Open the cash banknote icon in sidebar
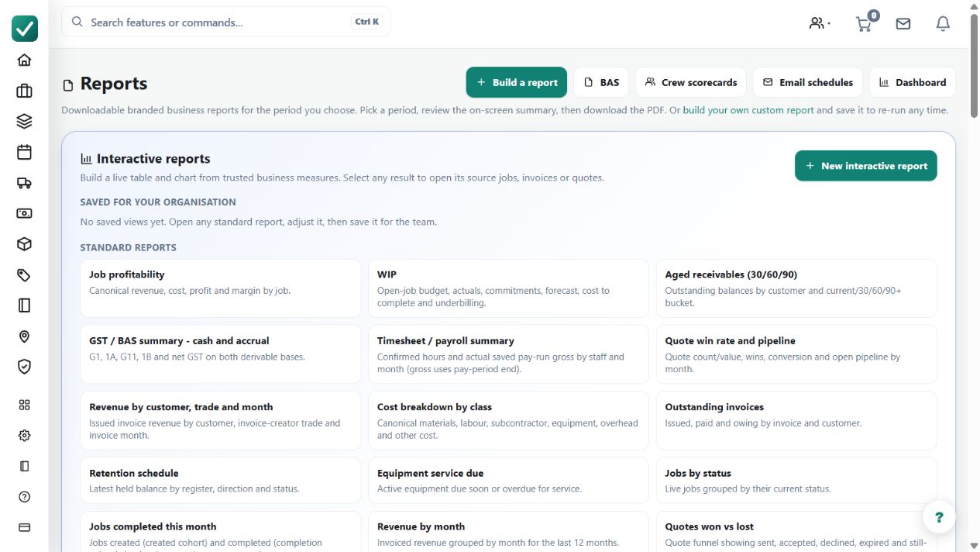 pos(24,213)
